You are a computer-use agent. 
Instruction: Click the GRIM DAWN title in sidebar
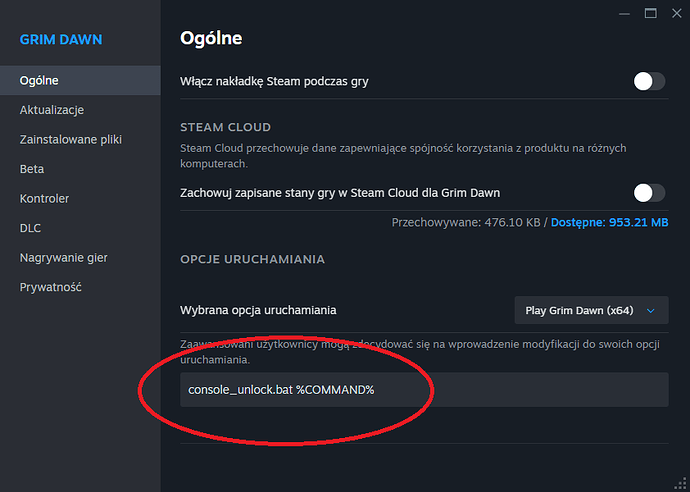(61, 40)
